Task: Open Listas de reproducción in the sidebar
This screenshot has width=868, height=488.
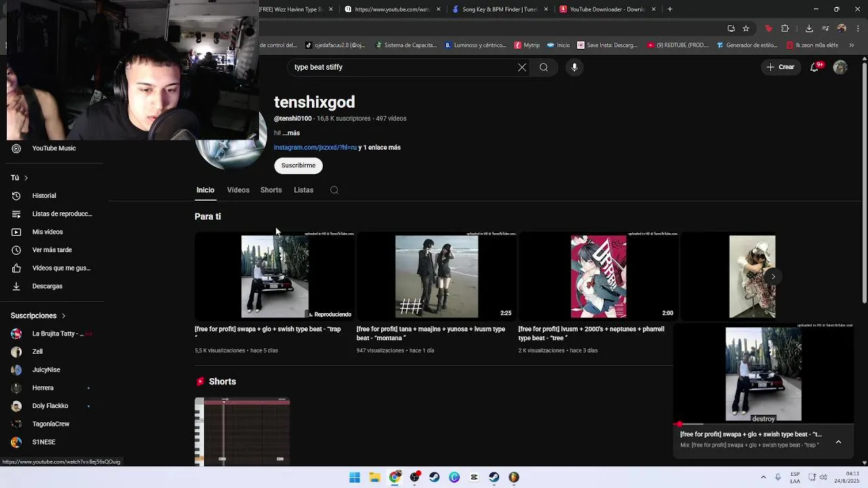Action: (52, 214)
